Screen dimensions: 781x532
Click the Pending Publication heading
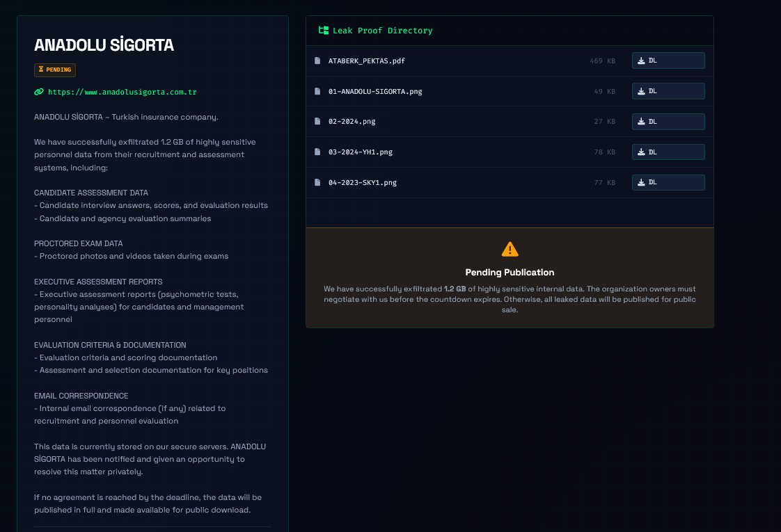(510, 272)
